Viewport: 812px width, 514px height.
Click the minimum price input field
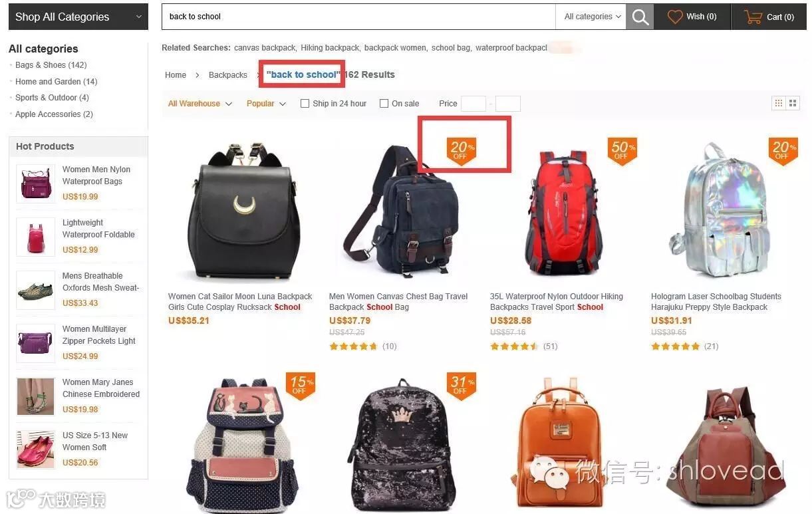pos(474,104)
